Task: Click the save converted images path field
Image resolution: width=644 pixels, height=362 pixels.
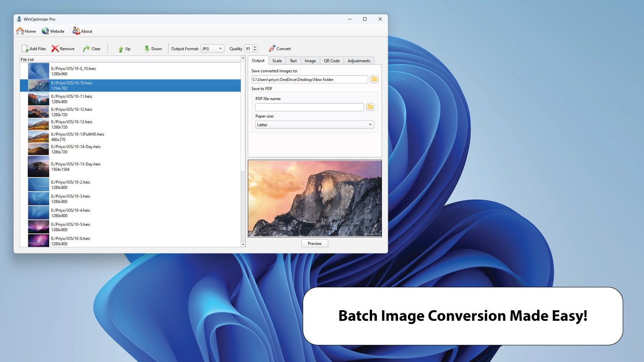Action: pyautogui.click(x=309, y=80)
